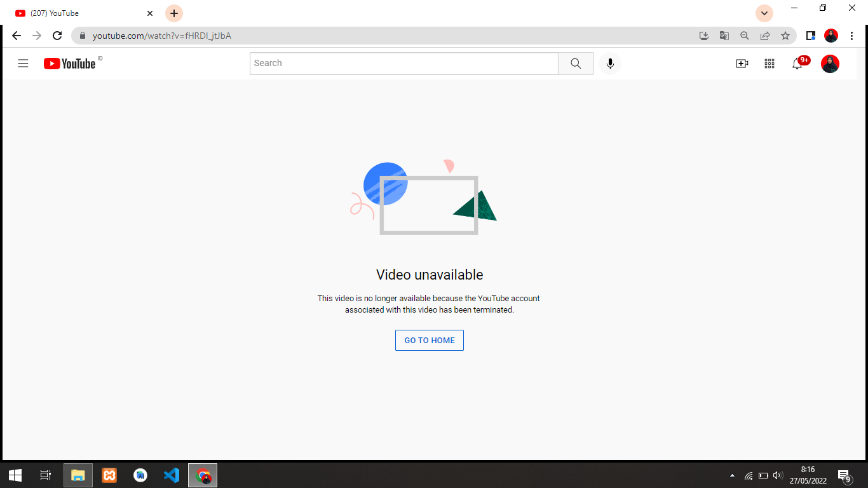This screenshot has height=488, width=868.
Task: Start voice search with microphone icon
Action: (610, 64)
